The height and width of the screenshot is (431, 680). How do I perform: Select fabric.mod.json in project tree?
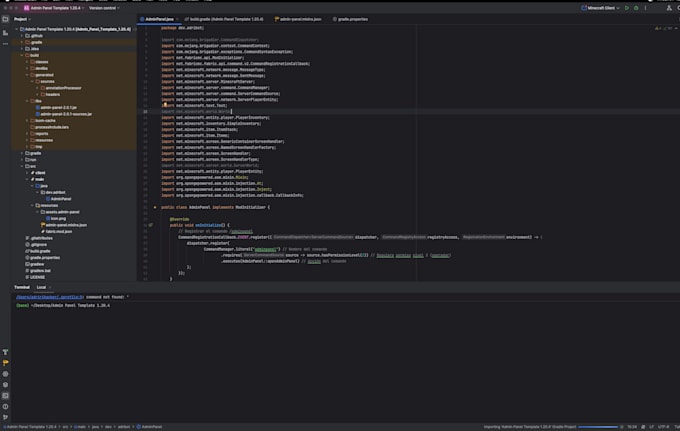57,231
